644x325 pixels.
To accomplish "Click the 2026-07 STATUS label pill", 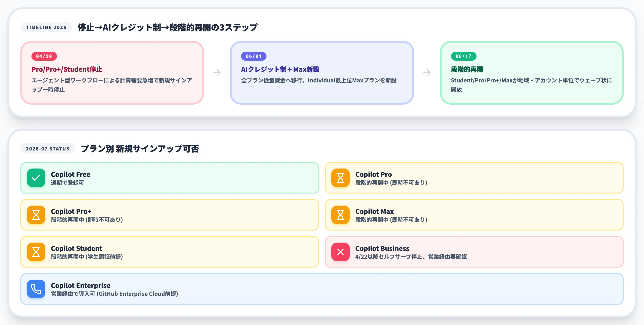I will click(48, 149).
